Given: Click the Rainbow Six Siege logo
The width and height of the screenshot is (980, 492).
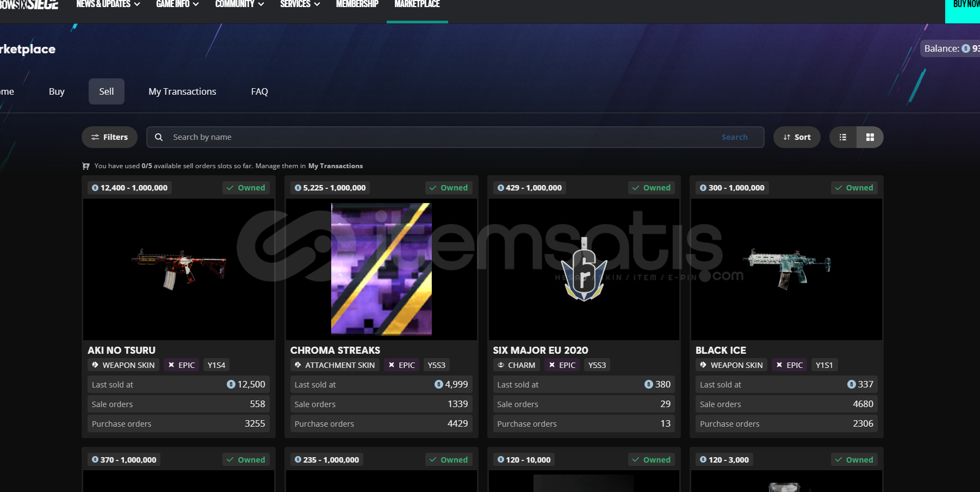Looking at the screenshot, I should [29, 4].
